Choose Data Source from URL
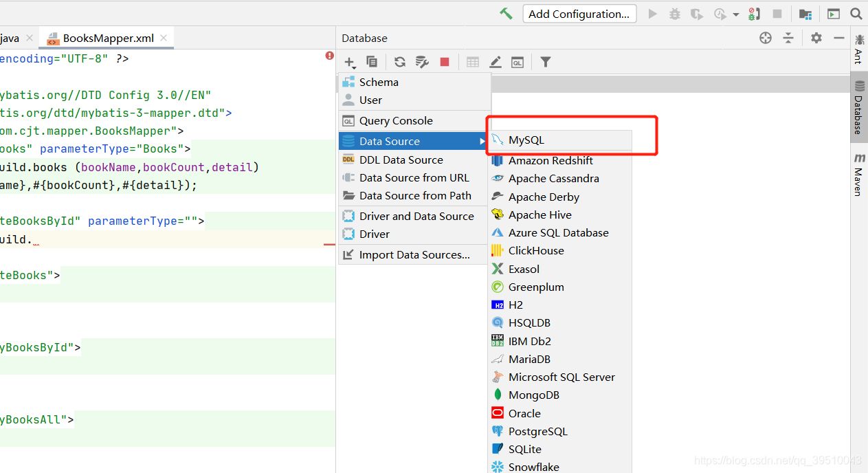The image size is (868, 473). 414,177
